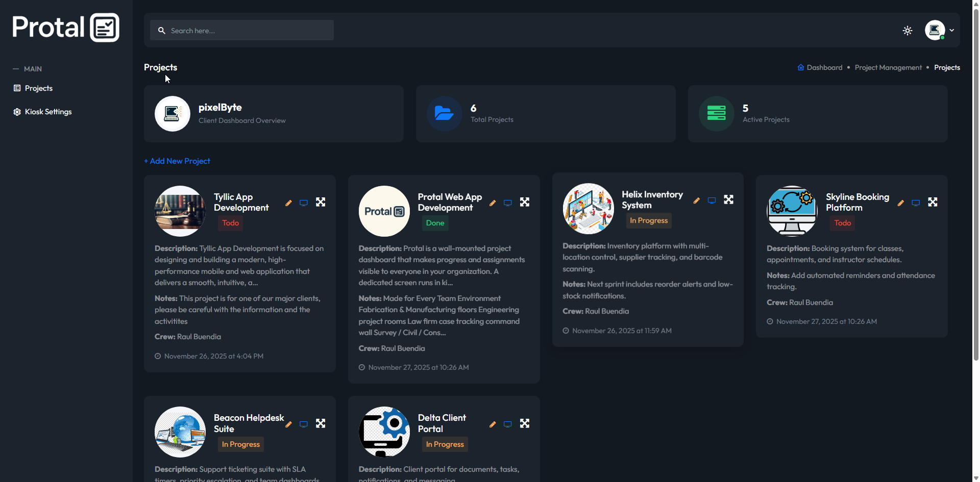Open Kiosk Settings from the sidebar menu

coord(47,111)
